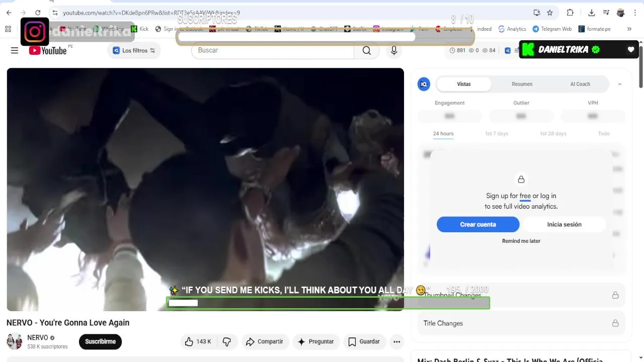Click the video player to pause playback
This screenshot has height=362, width=644.
(x=205, y=189)
